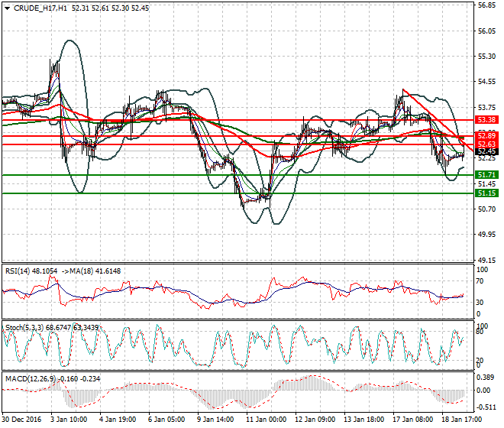Select the 11 Jan 00:00 time axis label

coord(267,420)
